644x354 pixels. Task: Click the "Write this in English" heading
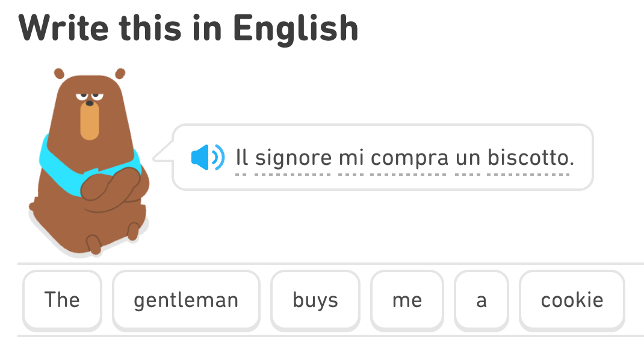[x=188, y=27]
